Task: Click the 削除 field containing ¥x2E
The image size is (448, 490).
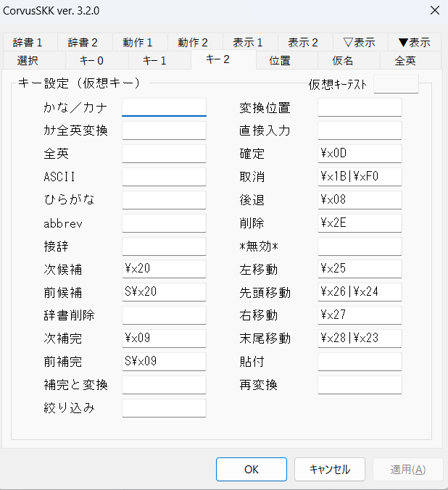Action: (360, 223)
